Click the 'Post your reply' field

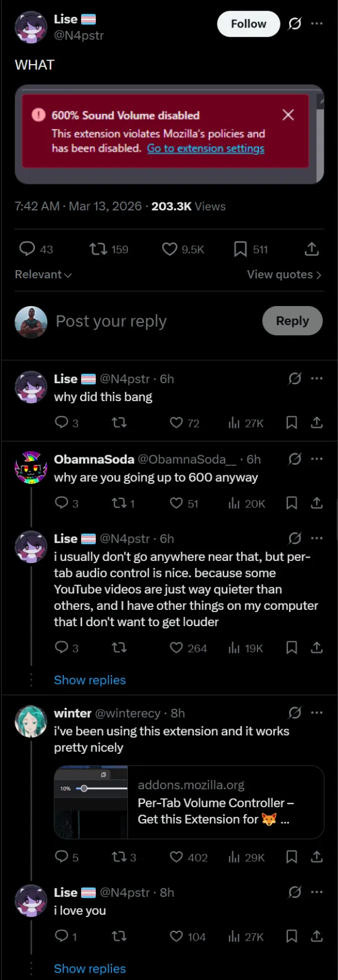tap(110, 321)
